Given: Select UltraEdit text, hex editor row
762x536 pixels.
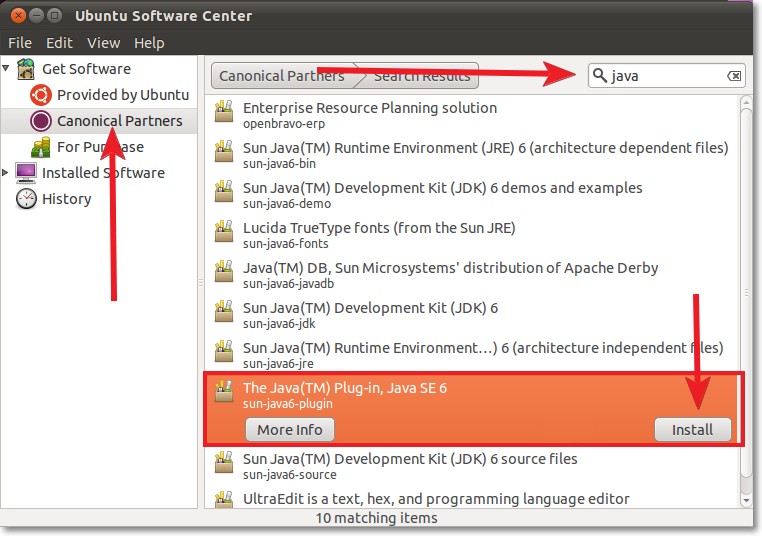Looking at the screenshot, I should (x=472, y=499).
